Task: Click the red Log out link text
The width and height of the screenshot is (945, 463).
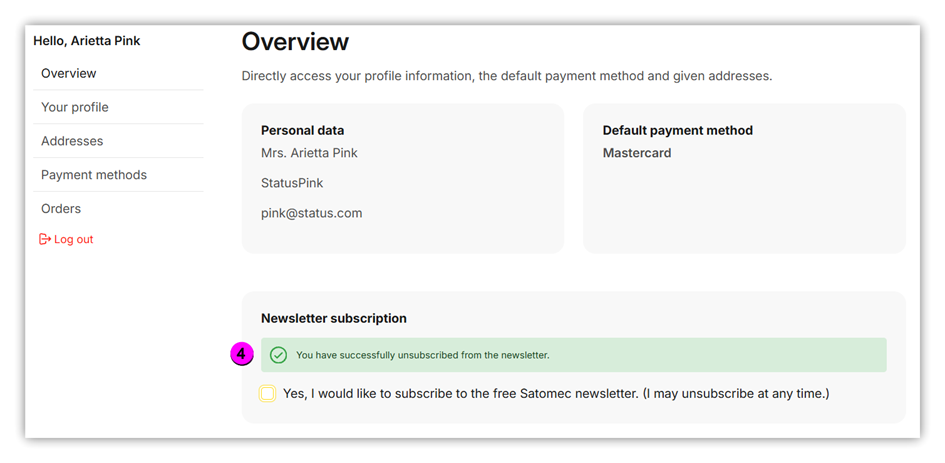Action: (74, 240)
